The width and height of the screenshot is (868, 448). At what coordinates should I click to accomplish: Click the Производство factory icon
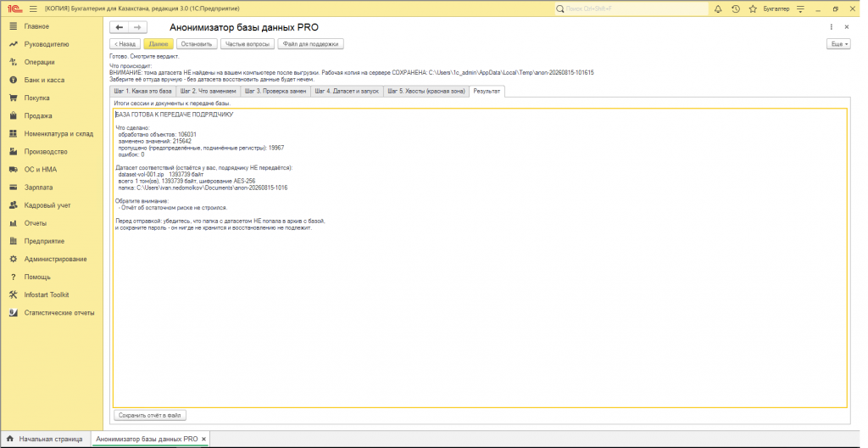tap(14, 151)
